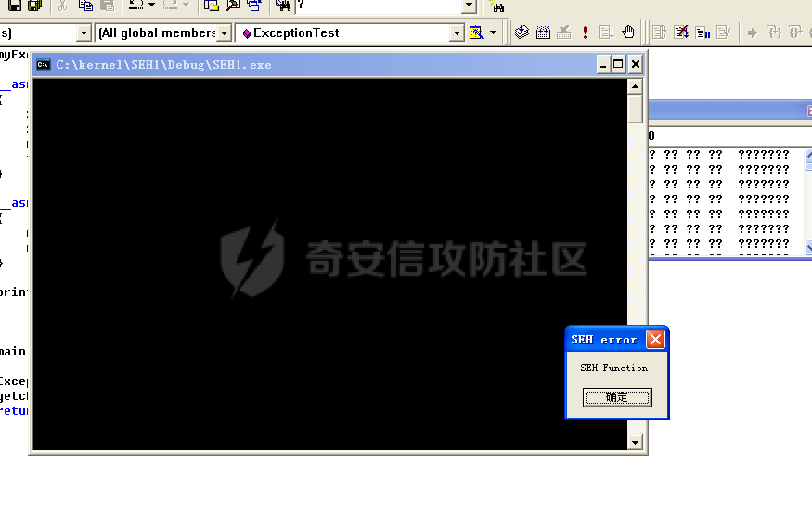Click the Build icon next to Compile
The image size is (812, 517).
(543, 32)
